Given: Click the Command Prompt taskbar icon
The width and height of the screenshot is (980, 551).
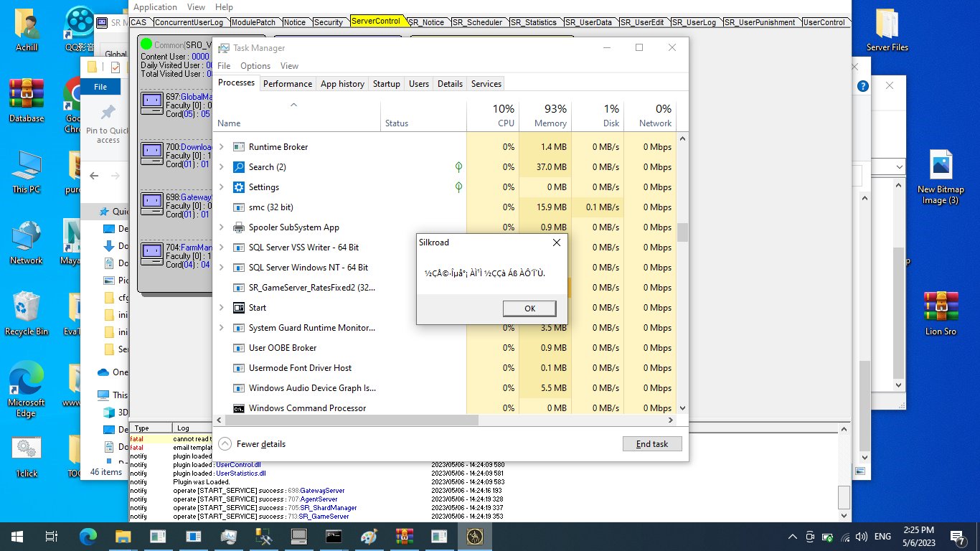Looking at the screenshot, I should [334, 536].
